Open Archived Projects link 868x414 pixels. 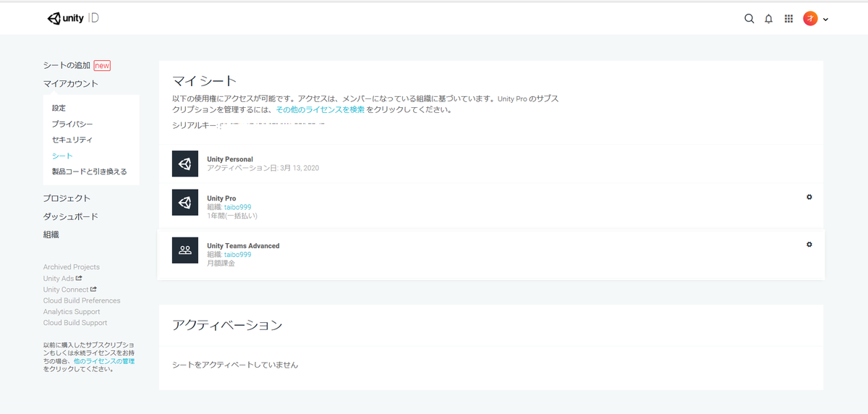click(72, 267)
